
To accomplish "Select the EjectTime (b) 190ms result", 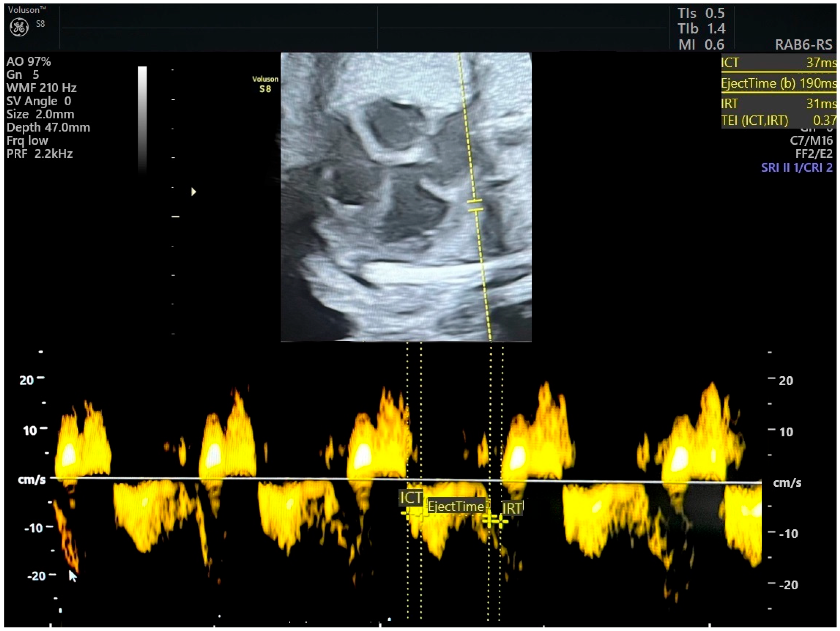I will click(778, 83).
